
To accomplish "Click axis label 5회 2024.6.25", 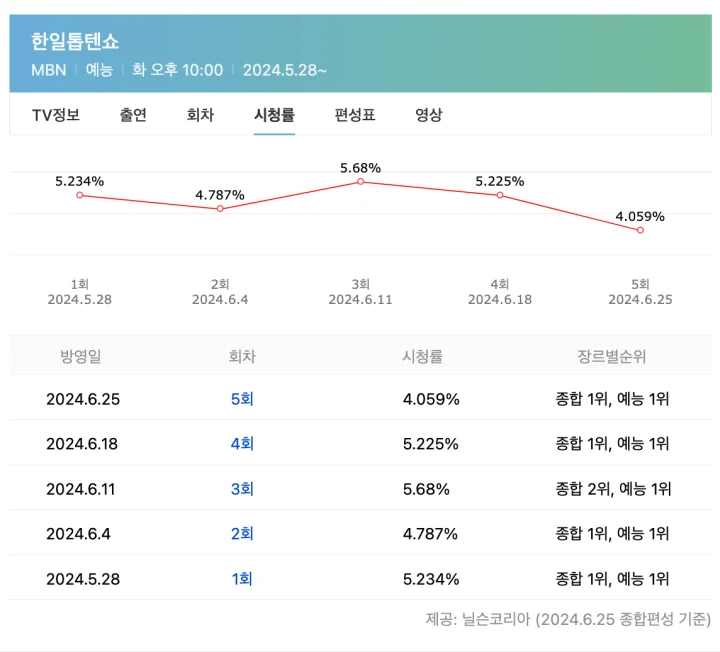I will [x=640, y=292].
